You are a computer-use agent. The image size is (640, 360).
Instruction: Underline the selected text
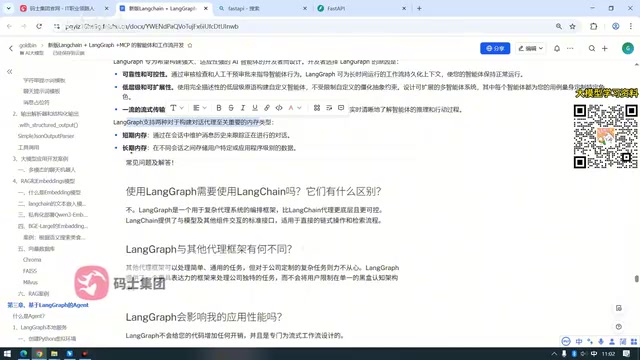[x=255, y=108]
